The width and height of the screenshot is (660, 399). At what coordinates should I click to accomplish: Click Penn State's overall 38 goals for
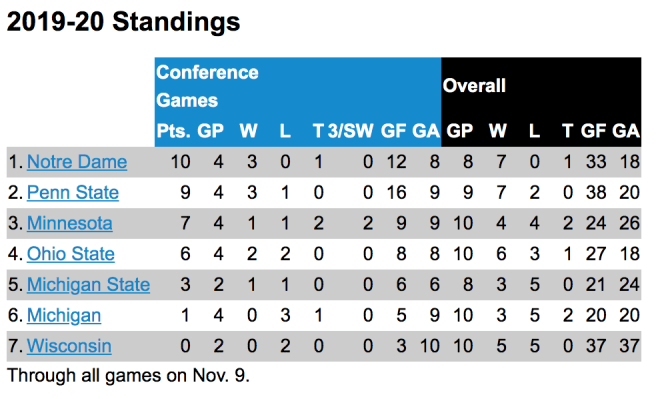(596, 192)
